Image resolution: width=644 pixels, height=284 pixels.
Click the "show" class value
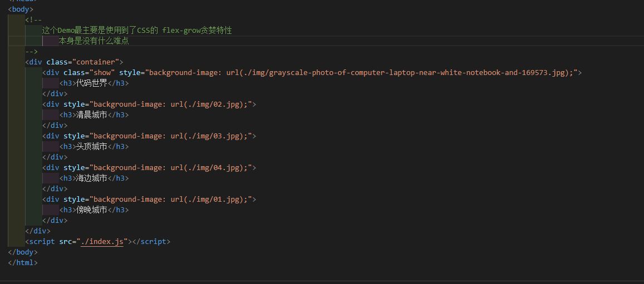tap(102, 73)
